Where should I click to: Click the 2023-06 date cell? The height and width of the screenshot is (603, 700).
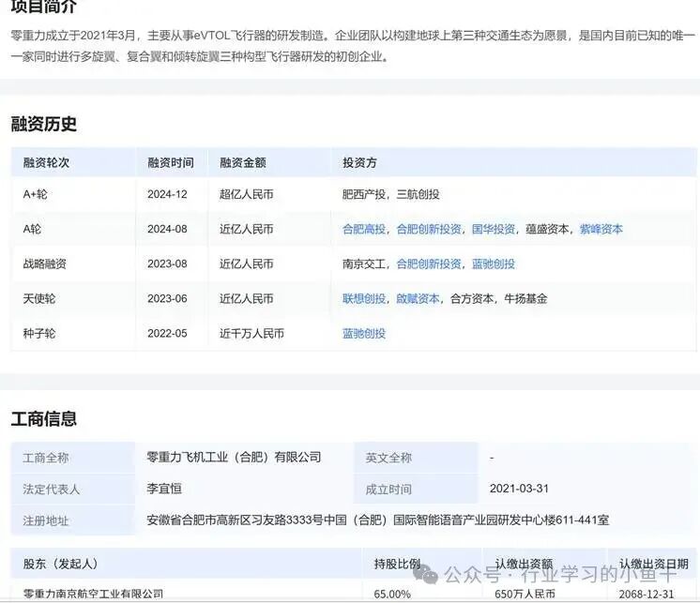pos(167,299)
